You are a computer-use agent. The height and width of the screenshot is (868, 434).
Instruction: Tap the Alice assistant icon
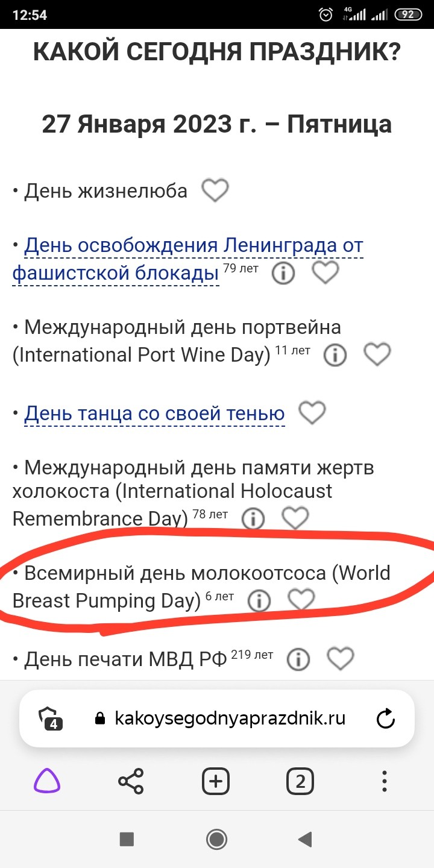coord(46,782)
